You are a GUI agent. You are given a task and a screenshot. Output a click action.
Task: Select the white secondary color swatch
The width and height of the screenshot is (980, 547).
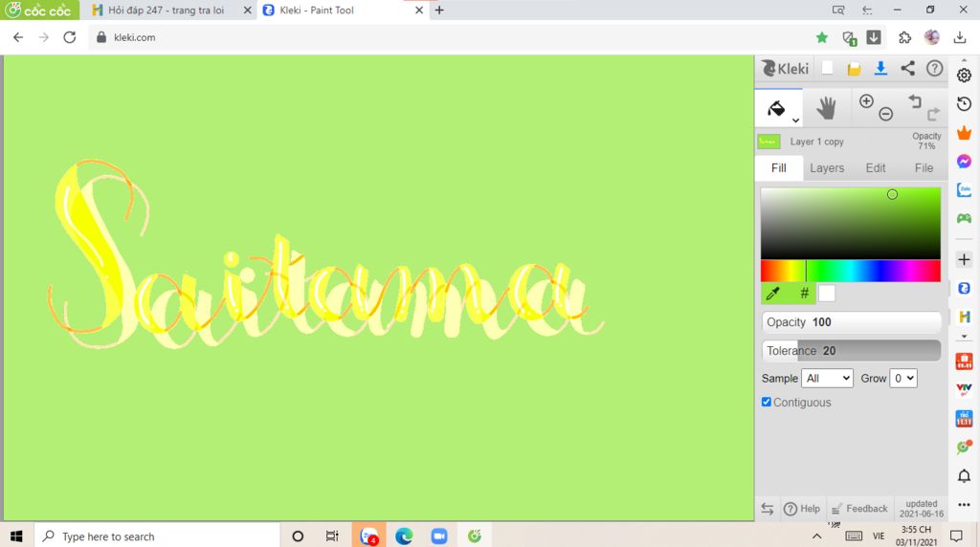click(x=827, y=293)
